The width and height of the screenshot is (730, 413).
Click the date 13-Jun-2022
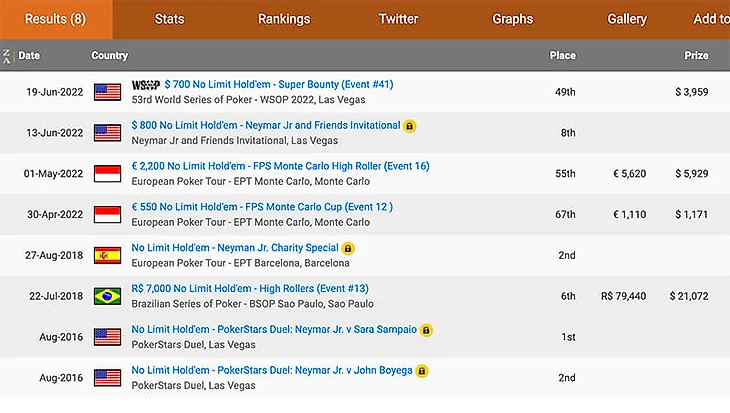[x=54, y=133]
